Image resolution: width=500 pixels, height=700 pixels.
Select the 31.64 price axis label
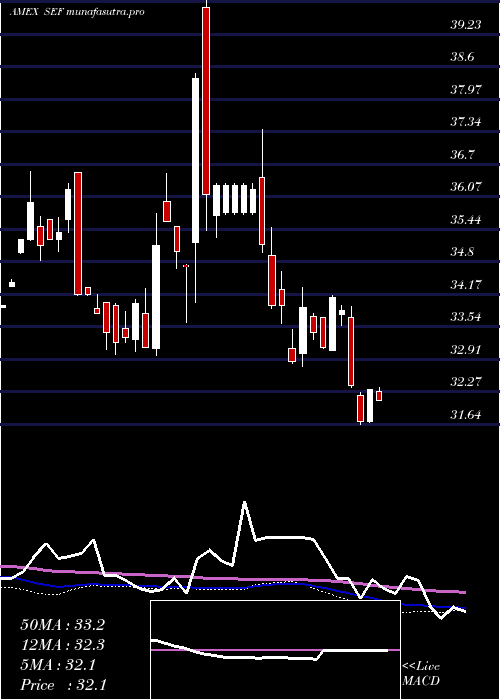(x=466, y=415)
